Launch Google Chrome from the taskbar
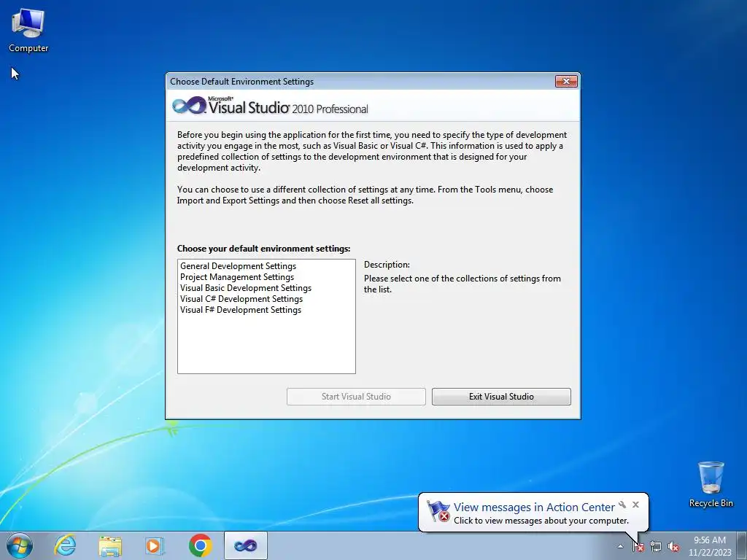 [x=200, y=545]
